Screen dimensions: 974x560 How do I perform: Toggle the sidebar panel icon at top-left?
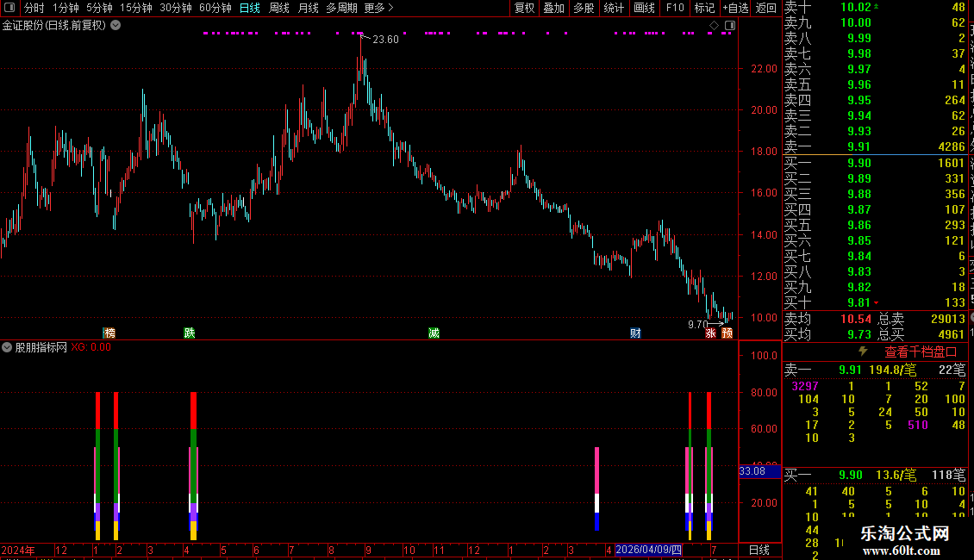click(x=9, y=8)
